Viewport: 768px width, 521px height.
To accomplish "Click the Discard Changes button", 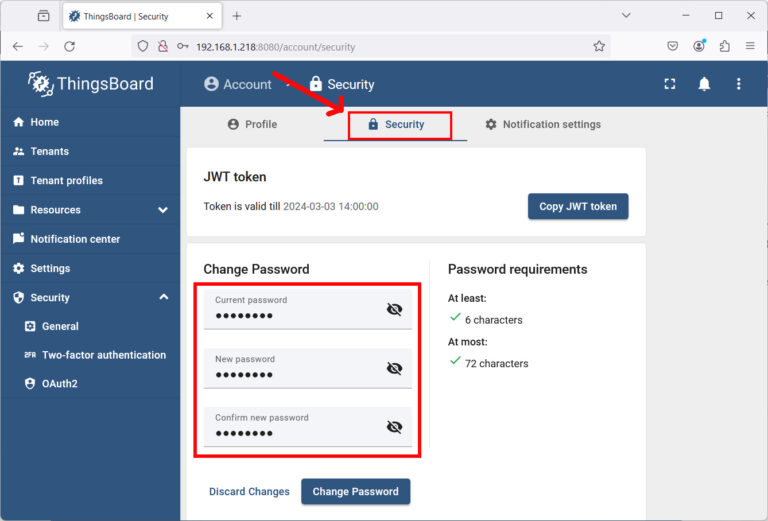I will (249, 492).
